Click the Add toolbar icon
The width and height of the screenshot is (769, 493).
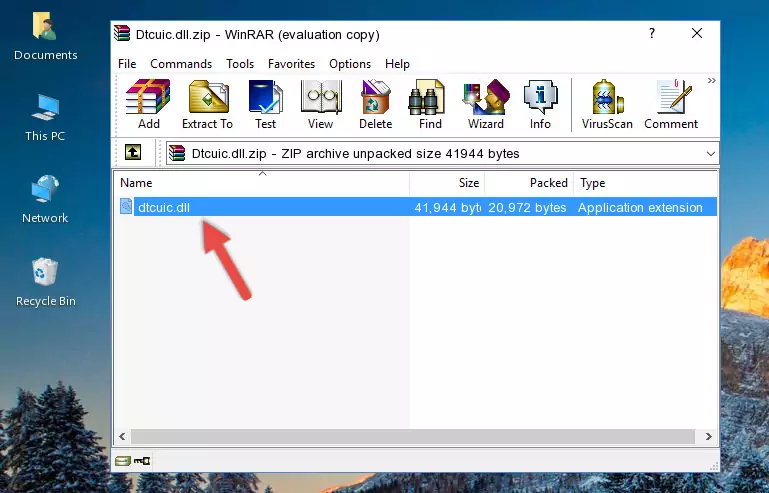point(148,104)
